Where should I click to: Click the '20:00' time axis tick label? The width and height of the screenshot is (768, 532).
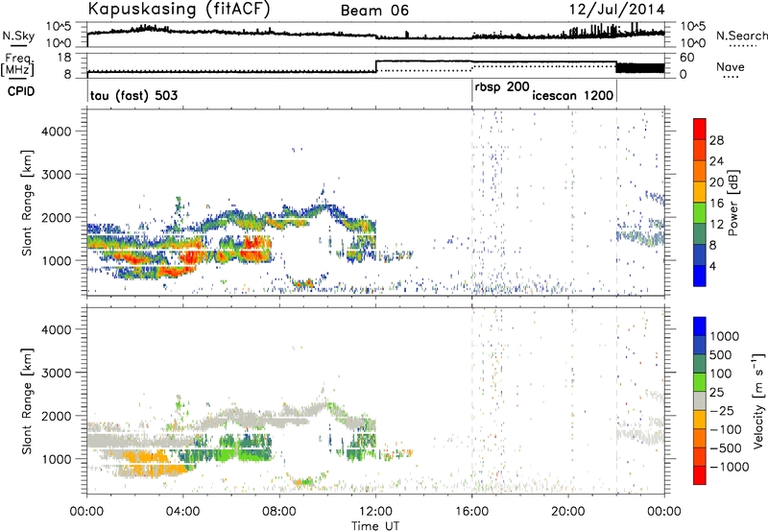click(568, 512)
